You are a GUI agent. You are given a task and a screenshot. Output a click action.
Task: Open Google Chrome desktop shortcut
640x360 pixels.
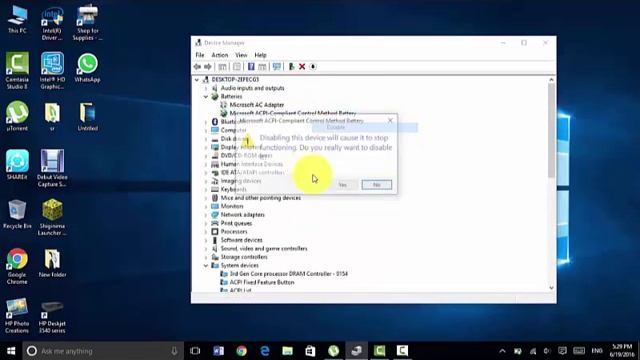[17, 266]
